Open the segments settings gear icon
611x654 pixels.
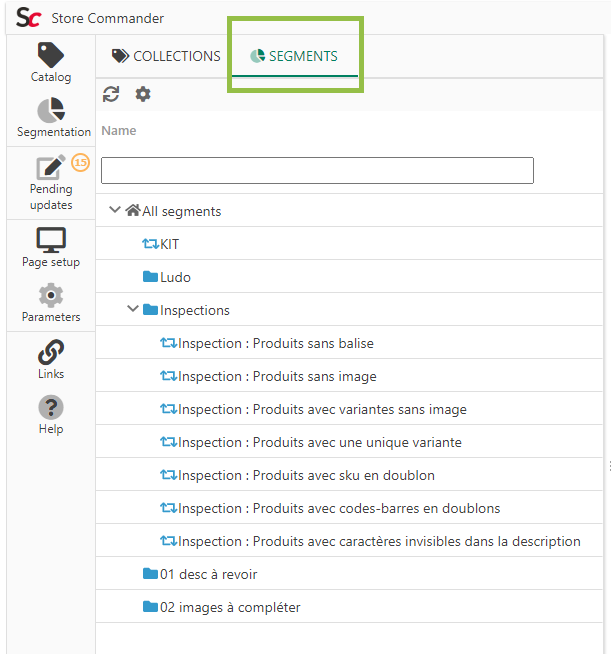click(x=143, y=94)
